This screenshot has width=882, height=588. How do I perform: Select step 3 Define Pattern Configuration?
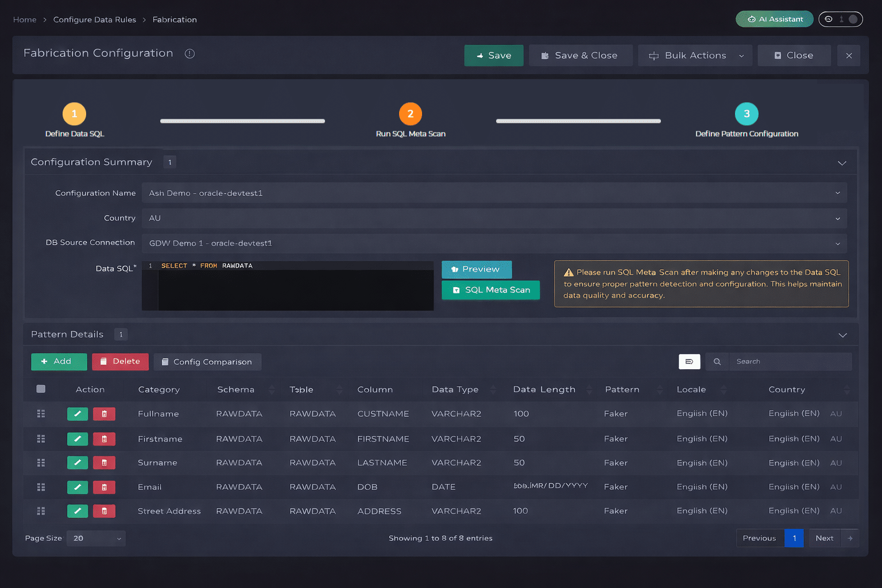point(746,114)
